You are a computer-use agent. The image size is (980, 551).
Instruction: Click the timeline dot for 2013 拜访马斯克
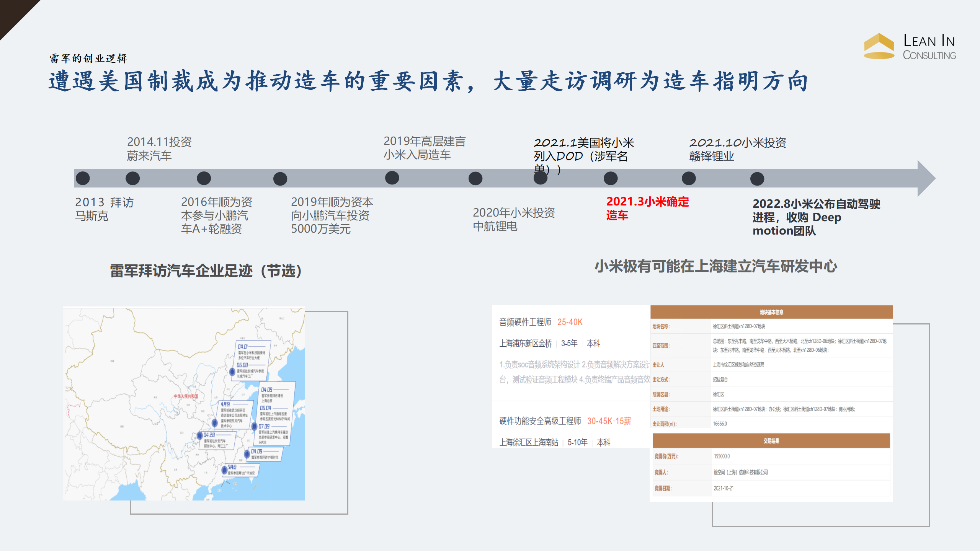pyautogui.click(x=83, y=178)
